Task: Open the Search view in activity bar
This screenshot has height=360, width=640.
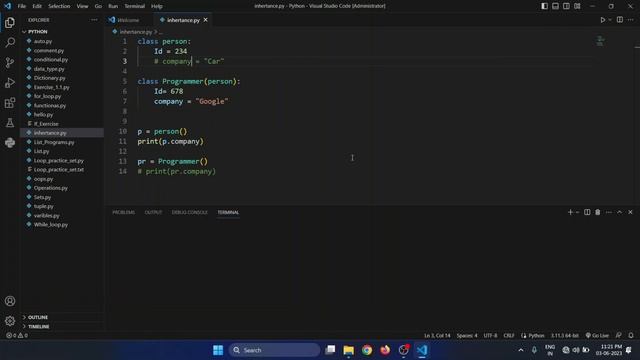Action: tap(10, 42)
